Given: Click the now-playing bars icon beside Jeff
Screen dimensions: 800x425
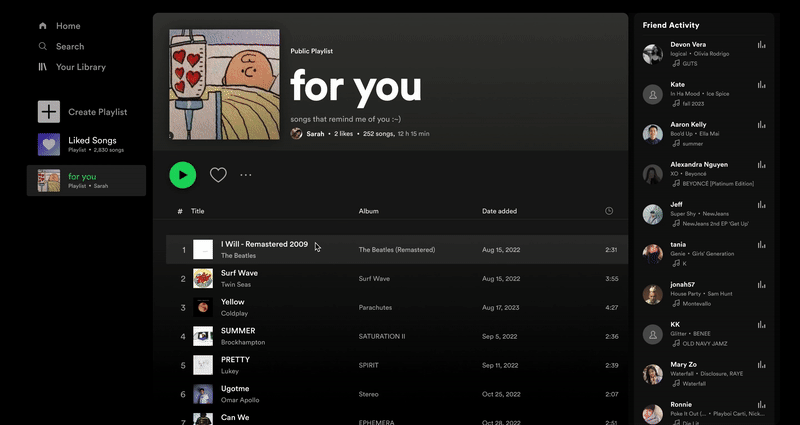Looking at the screenshot, I should (762, 205).
